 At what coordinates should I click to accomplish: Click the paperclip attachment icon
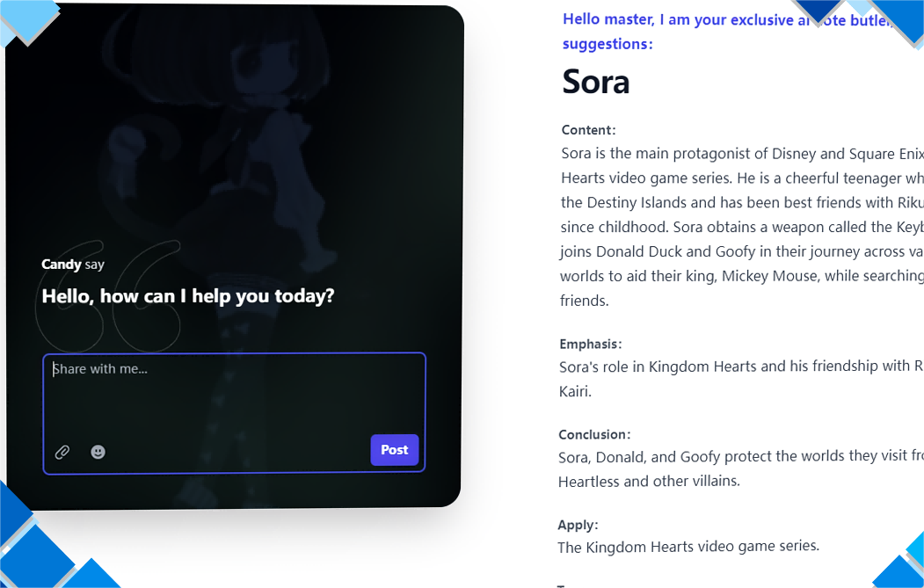pos(62,452)
